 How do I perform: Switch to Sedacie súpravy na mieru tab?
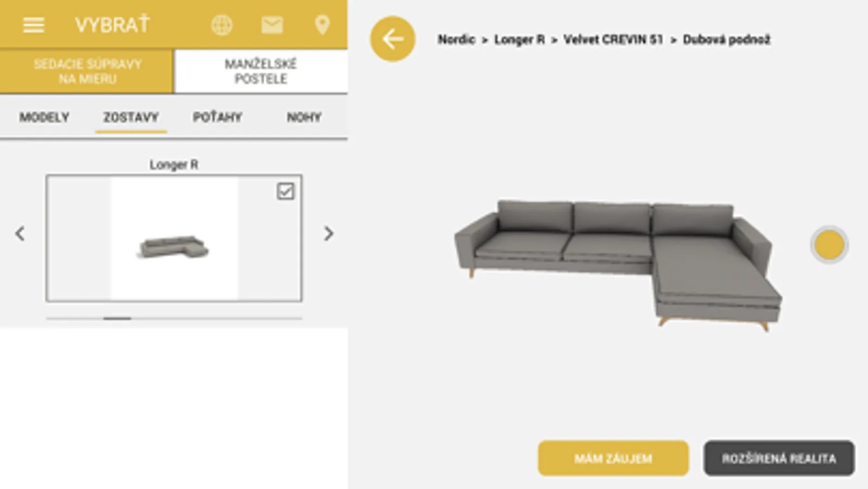coord(87,71)
